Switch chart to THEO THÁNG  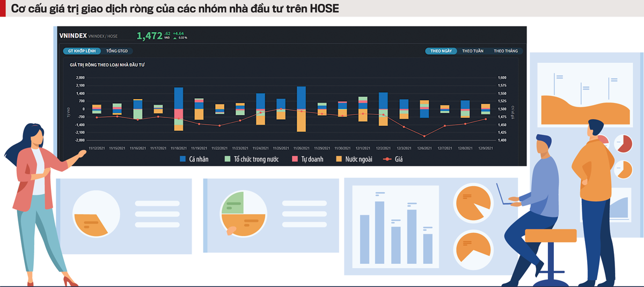click(506, 51)
